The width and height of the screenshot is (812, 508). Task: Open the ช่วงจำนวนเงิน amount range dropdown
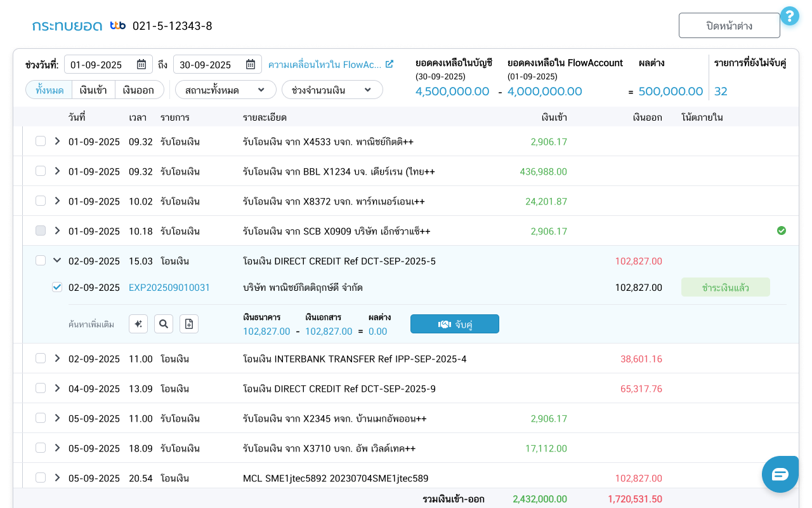332,90
